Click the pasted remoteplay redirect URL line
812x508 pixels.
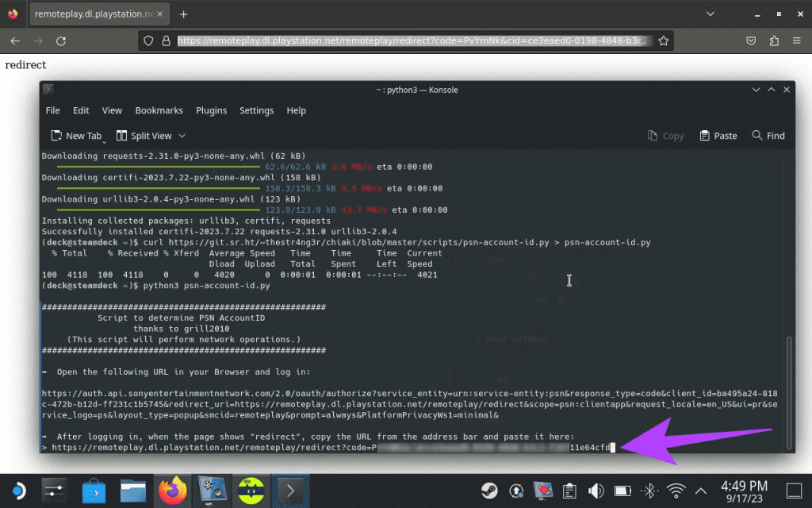[331, 448]
